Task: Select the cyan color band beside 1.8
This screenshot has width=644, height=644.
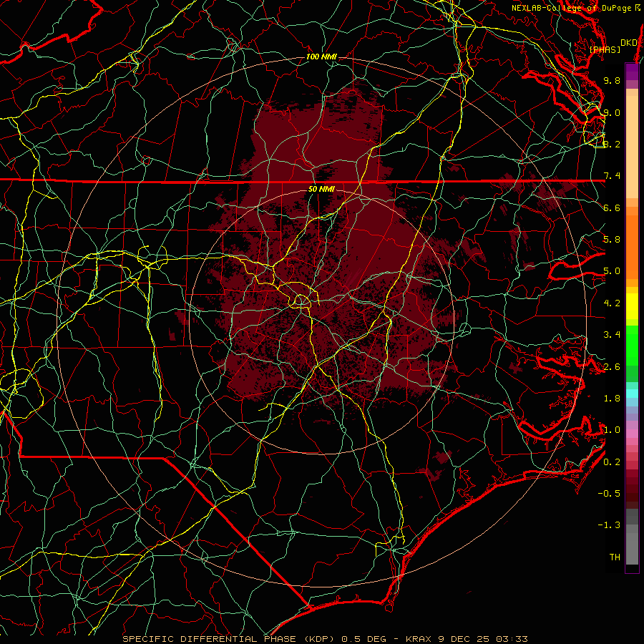Action: coord(632,394)
